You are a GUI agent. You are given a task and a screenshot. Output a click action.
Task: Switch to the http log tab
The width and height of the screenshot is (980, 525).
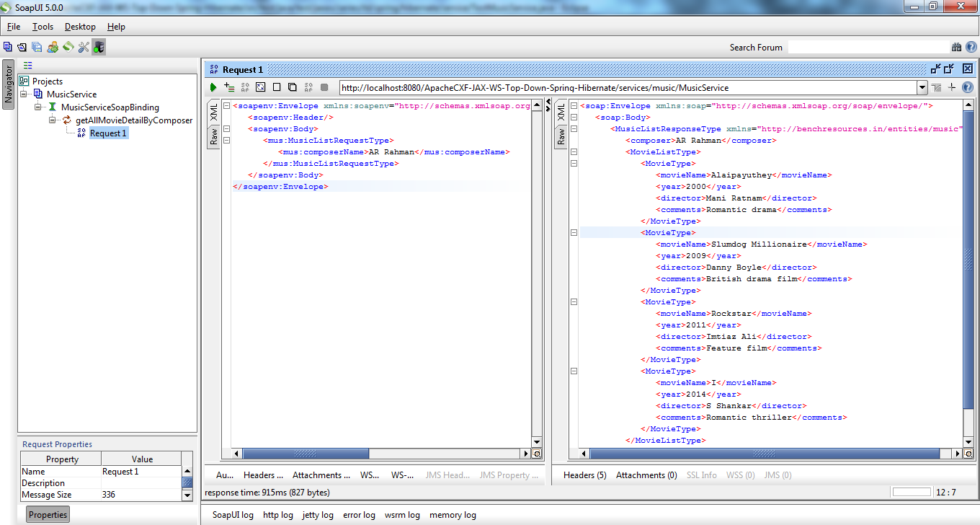pos(278,515)
